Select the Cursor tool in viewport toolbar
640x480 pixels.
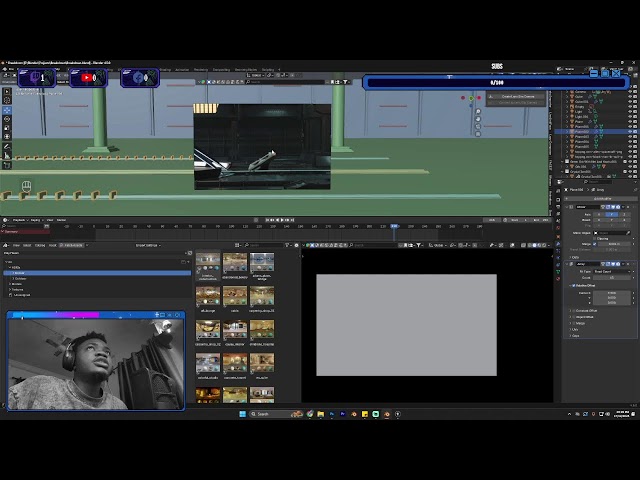coord(7,100)
